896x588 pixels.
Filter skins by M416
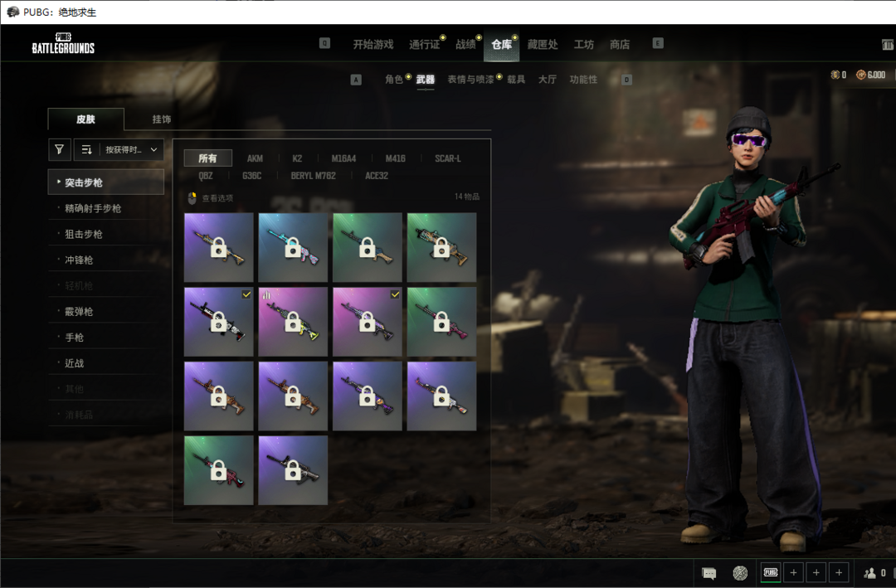[x=395, y=158]
